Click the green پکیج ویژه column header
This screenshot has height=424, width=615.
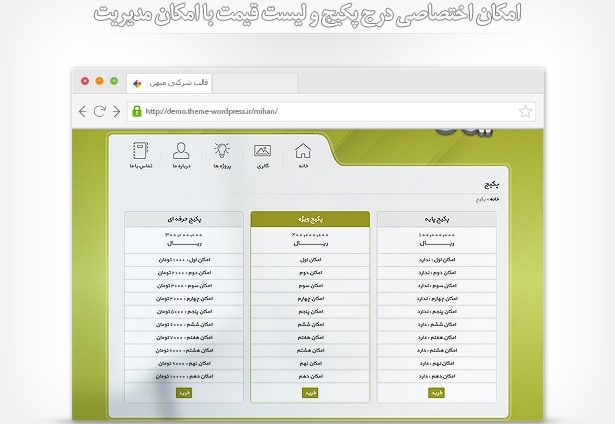point(310,219)
